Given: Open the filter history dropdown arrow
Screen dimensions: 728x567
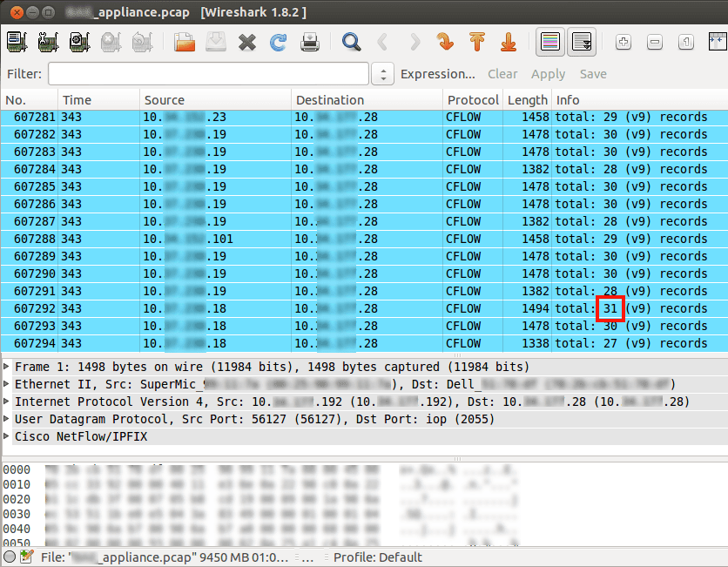Looking at the screenshot, I should tap(383, 74).
